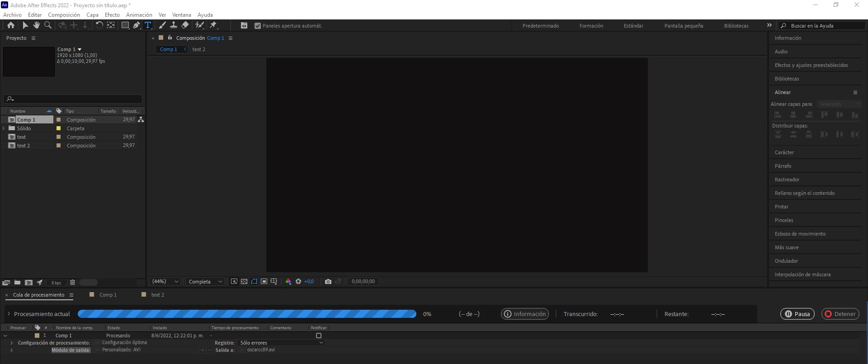
Task: Toggle viewer lock icon beside Composición tab
Action: tap(170, 38)
